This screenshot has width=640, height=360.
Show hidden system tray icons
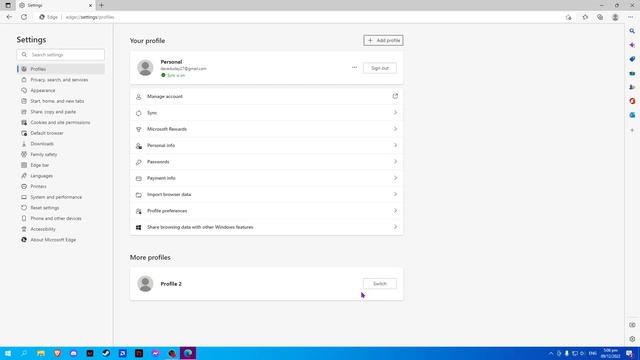click(551, 353)
